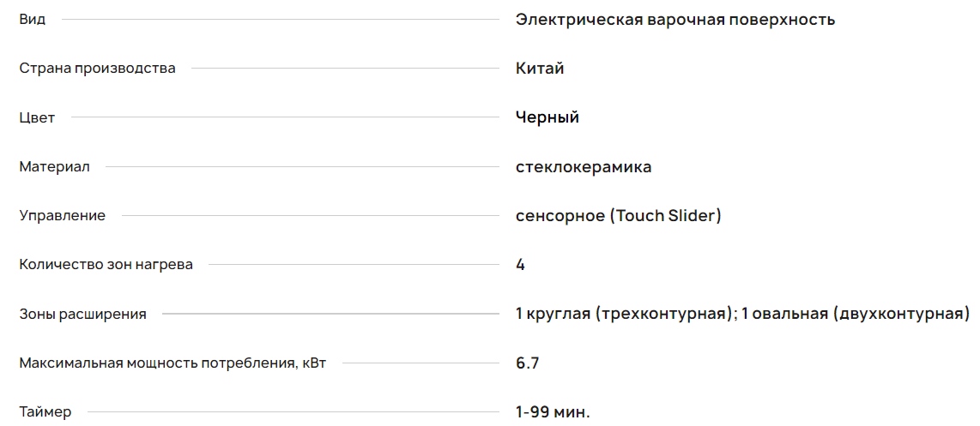Click the '(Touch Slider)' text
Viewport: 980px width, 426px height.
[x=665, y=216]
